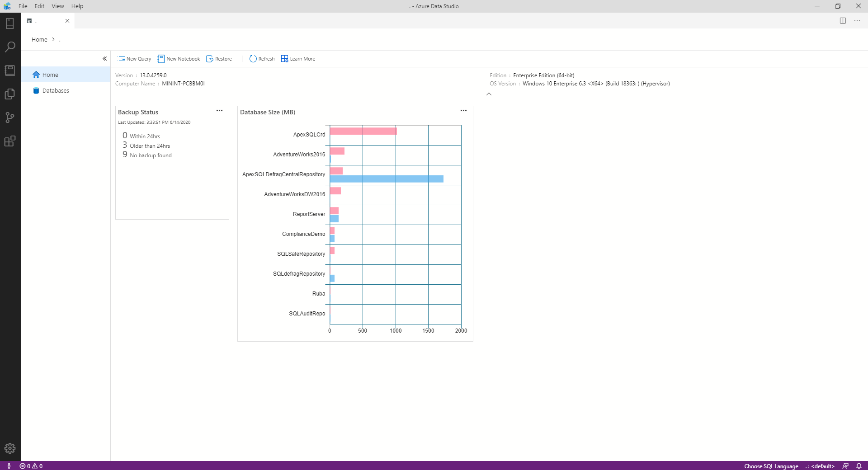This screenshot has height=470, width=868.
Task: Click the blue ApexSQLDefragCentralRepository bar
Action: click(387, 179)
